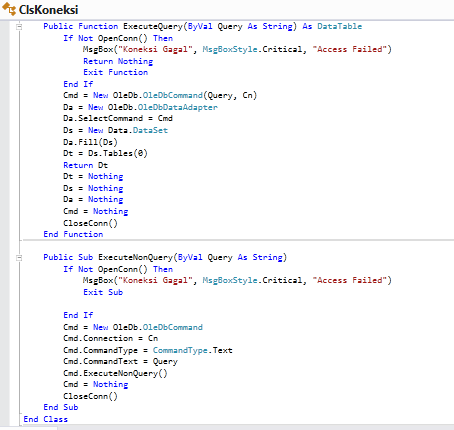Viewport: 454px width, 430px height.
Task: Click 'Return Dt' line
Action: point(86,165)
